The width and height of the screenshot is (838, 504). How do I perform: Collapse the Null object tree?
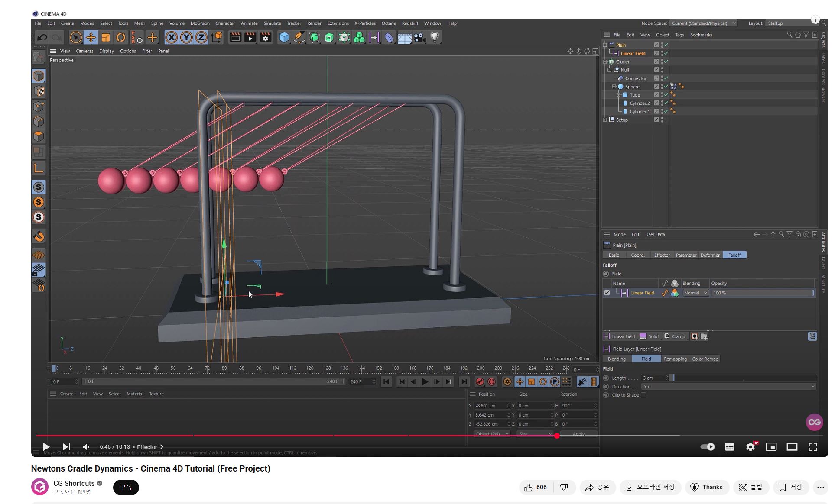point(610,70)
